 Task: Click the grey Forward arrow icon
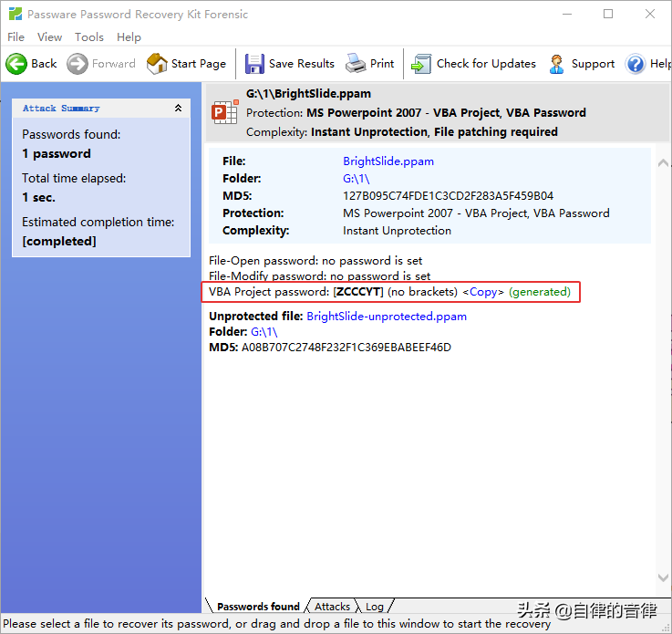78,64
